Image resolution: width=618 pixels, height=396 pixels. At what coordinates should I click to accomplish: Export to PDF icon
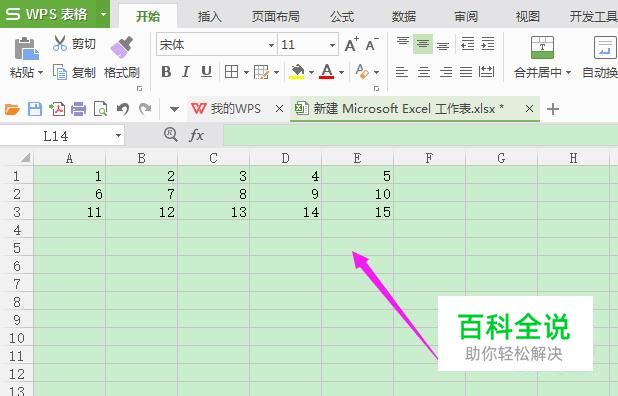point(57,109)
